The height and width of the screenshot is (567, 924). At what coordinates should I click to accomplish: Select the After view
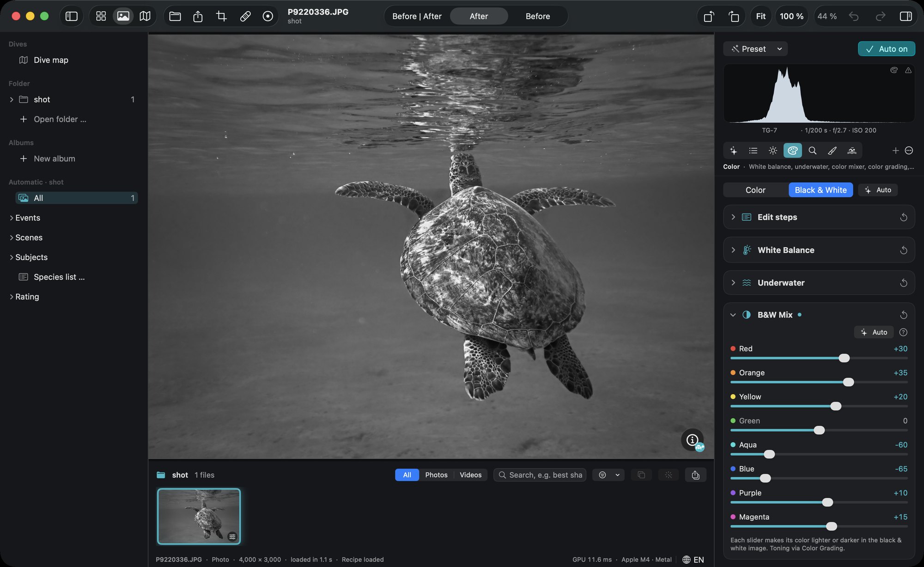click(x=479, y=16)
